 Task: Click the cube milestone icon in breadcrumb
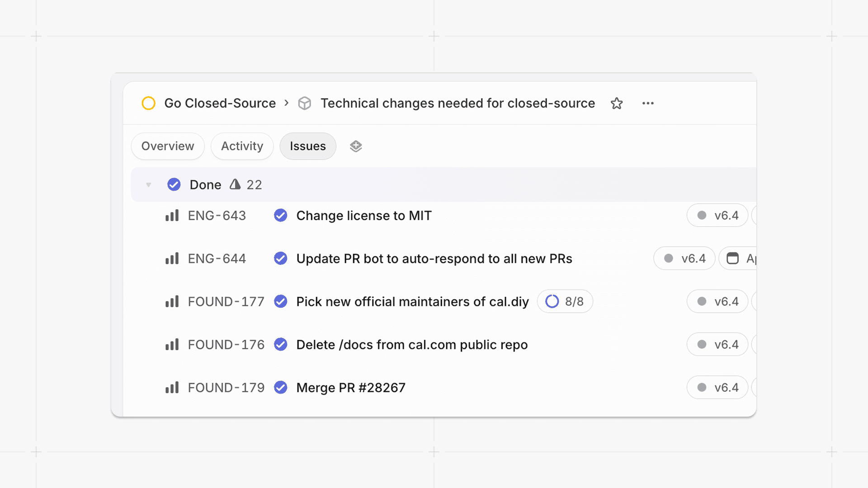point(305,103)
